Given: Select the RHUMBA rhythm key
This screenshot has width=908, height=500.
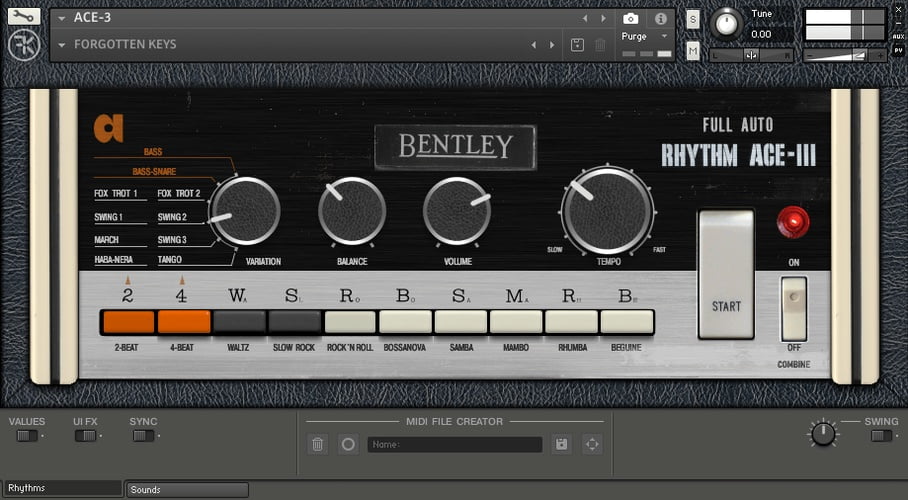Looking at the screenshot, I should click(572, 322).
